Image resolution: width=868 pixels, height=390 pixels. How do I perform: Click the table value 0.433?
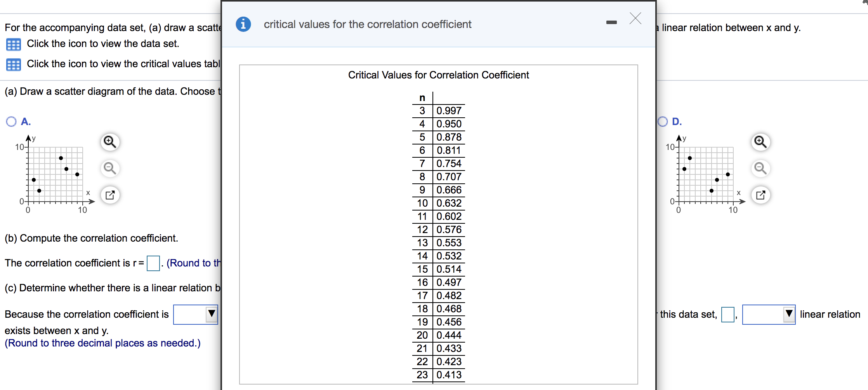pos(449,348)
